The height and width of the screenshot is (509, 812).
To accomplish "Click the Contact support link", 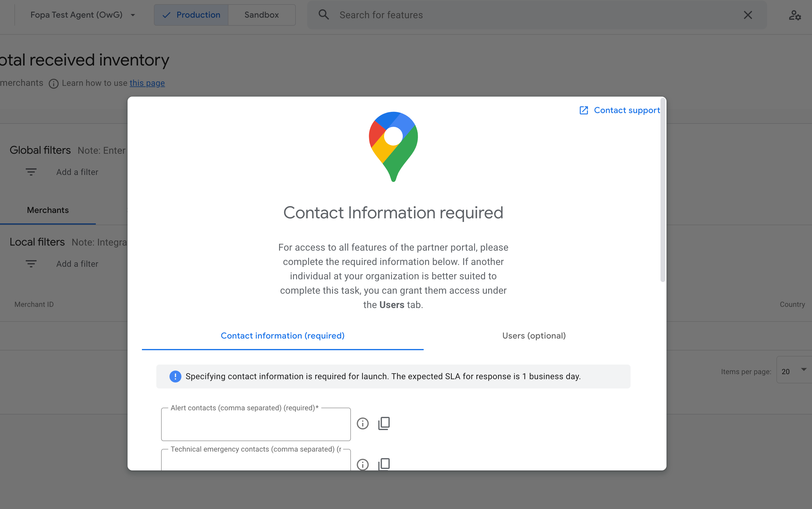I will click(x=618, y=110).
